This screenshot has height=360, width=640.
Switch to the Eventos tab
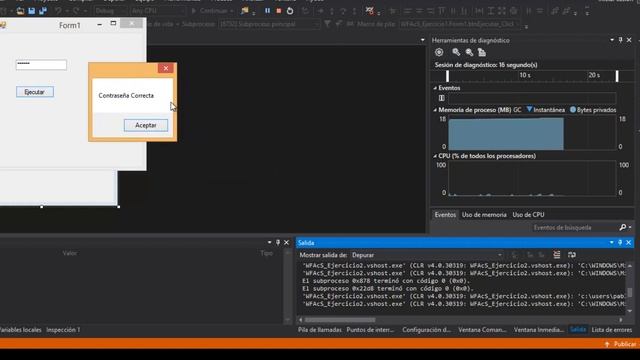coord(445,215)
